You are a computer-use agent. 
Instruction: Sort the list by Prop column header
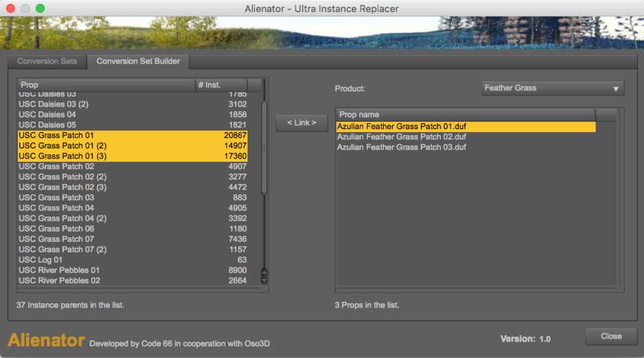point(106,84)
